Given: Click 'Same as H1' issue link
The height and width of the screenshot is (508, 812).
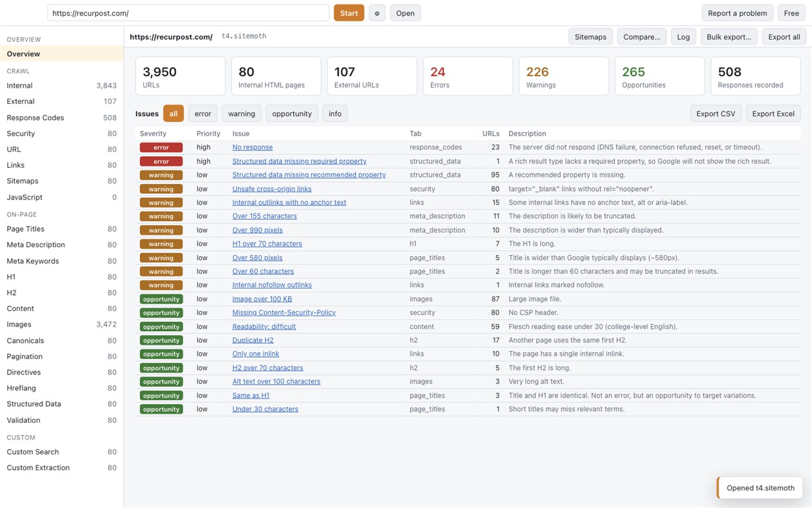Looking at the screenshot, I should click(x=251, y=396).
